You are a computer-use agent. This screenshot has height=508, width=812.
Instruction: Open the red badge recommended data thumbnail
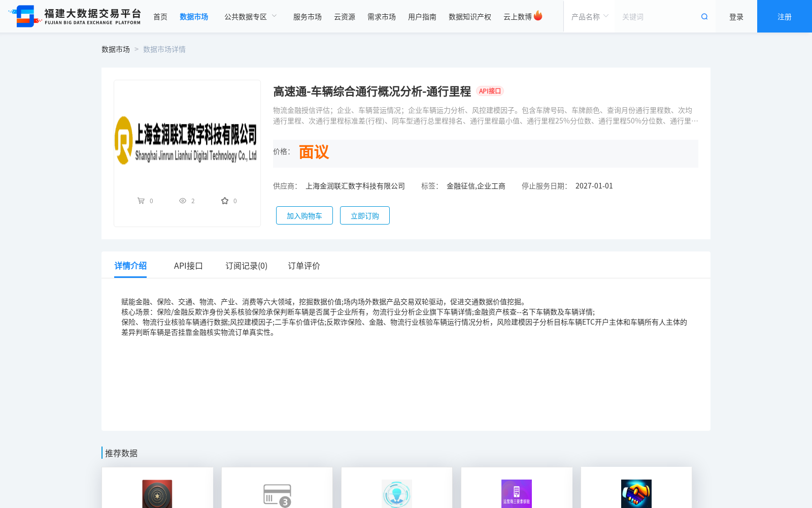click(x=157, y=493)
